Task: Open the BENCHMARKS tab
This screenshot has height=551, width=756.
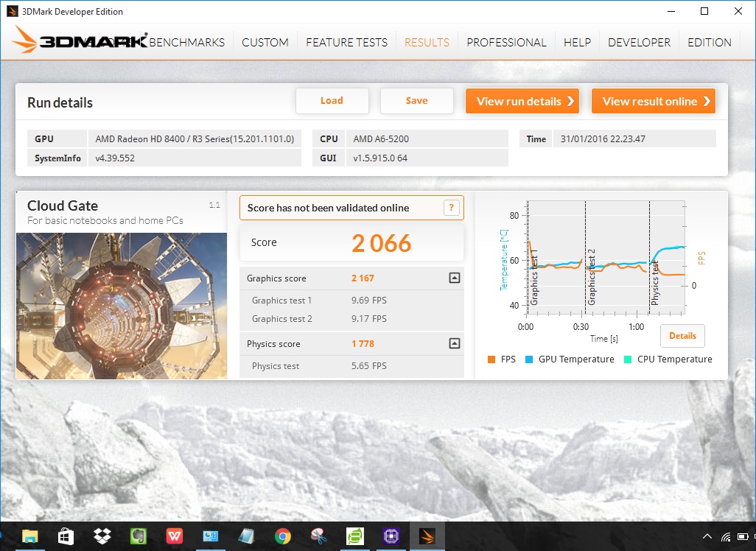Action: point(186,43)
